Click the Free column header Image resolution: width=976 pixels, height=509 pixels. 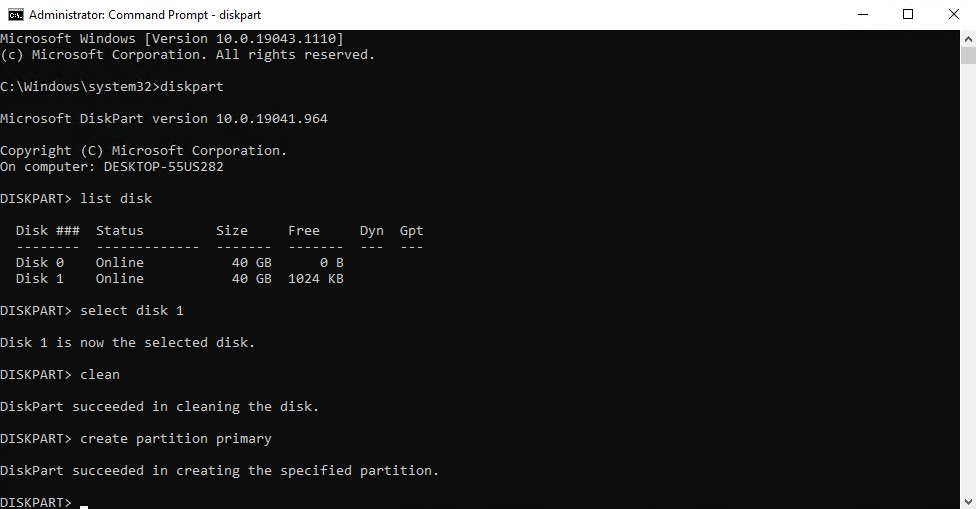[x=304, y=231]
